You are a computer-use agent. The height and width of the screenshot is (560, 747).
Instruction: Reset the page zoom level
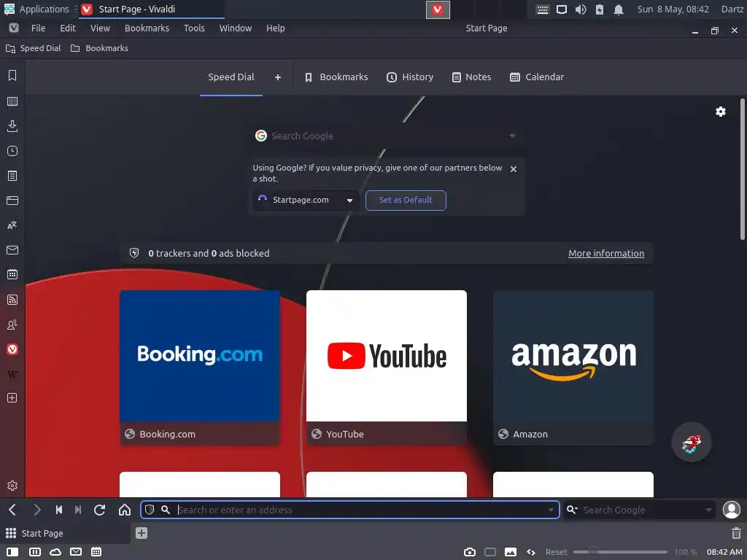point(556,552)
